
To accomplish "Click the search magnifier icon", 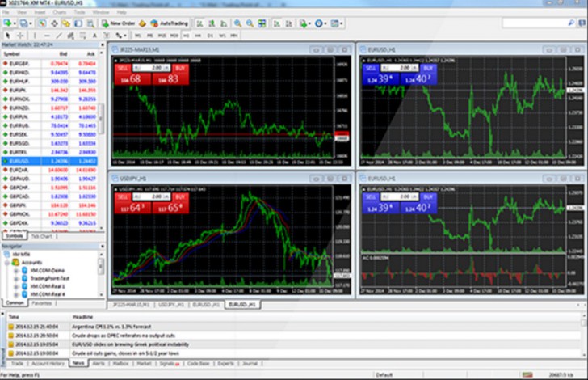I will [x=571, y=23].
